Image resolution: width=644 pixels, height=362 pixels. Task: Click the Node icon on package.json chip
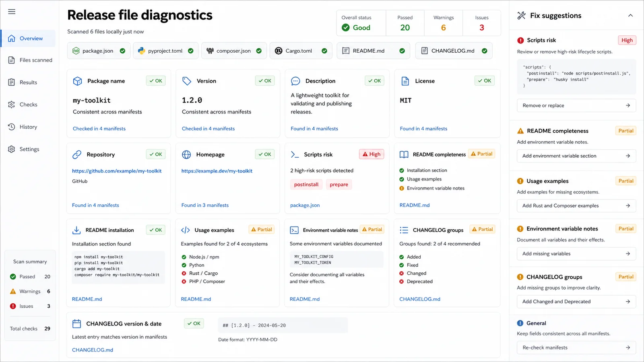(76, 51)
